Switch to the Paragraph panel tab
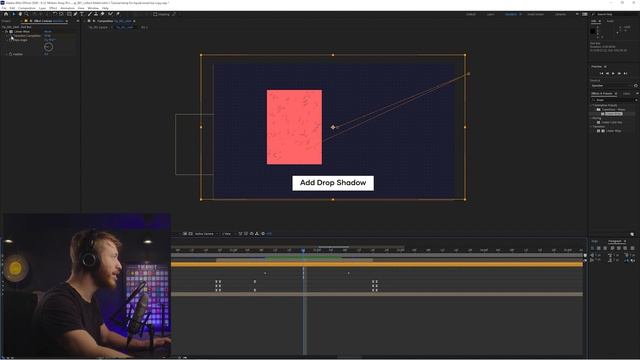Image resolution: width=640 pixels, height=360 pixels. point(614,241)
